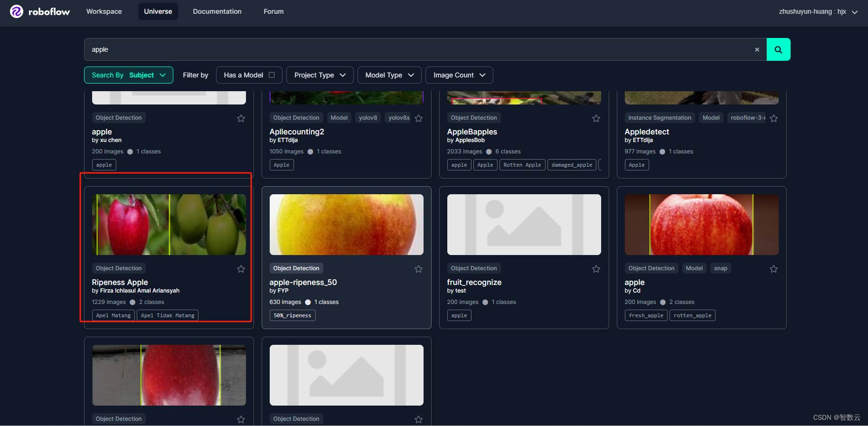Star the 'apple' by Cd project
This screenshot has height=426, width=868.
tap(774, 269)
